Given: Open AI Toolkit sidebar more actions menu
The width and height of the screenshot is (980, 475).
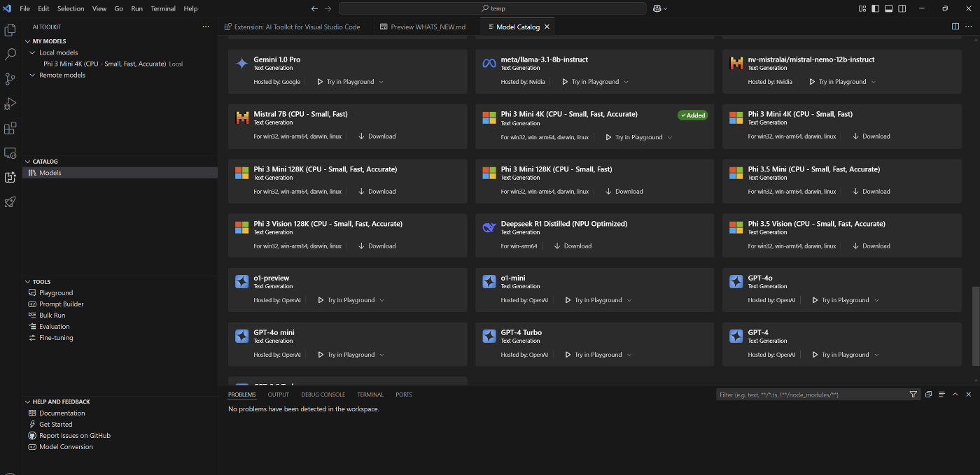Looking at the screenshot, I should coord(206,27).
